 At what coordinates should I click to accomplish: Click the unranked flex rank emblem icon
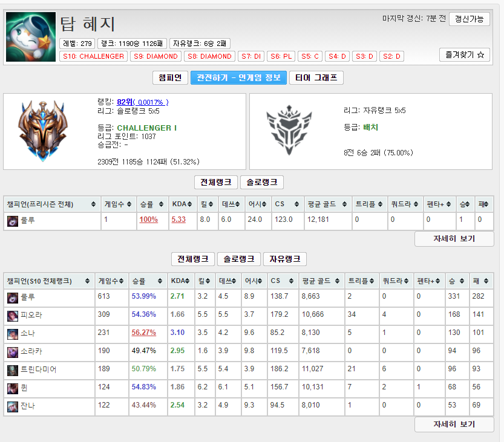289,130
